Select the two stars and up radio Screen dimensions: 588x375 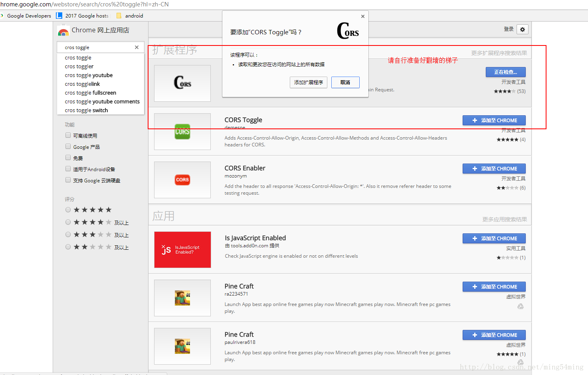pos(68,247)
